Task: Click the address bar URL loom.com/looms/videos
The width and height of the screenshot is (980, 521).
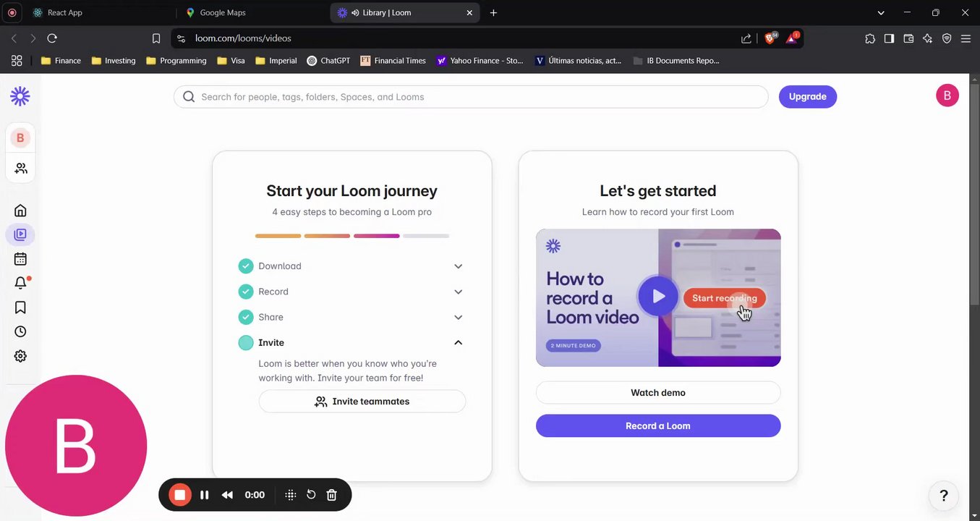Action: 243,38
